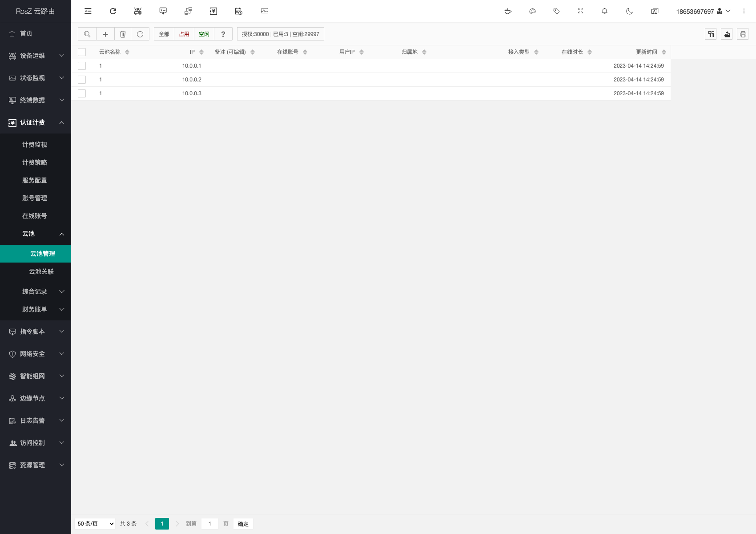Screen dimensions: 756x534
Task: Filter list by 占用 button
Action: 184,34
